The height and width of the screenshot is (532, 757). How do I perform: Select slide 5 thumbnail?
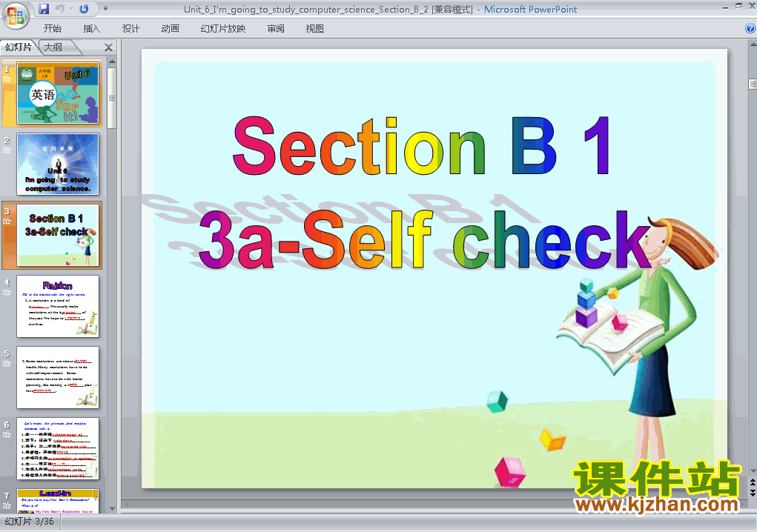[58, 377]
